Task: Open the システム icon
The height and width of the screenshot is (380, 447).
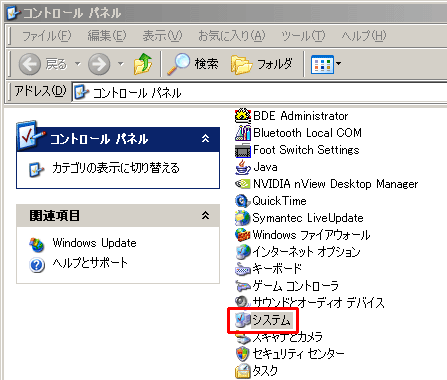Action: coord(242,320)
